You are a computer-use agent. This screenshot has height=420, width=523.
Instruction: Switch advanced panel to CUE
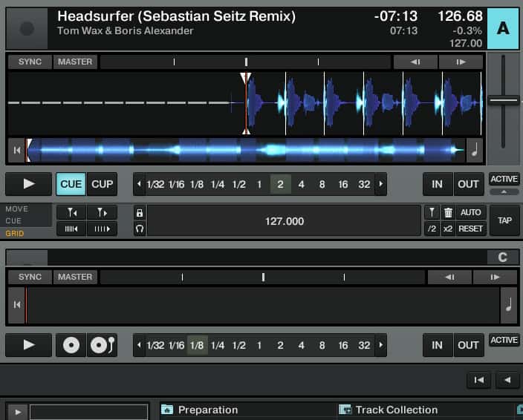pos(13,221)
